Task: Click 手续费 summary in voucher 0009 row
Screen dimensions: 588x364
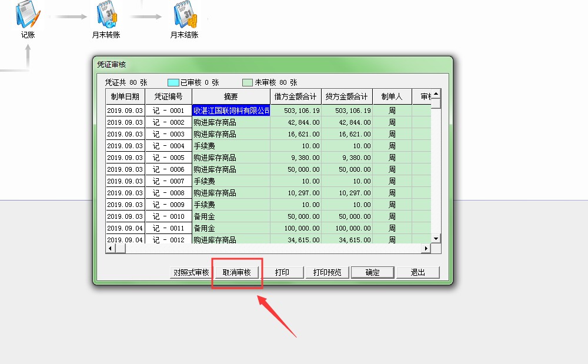Action: 231,205
